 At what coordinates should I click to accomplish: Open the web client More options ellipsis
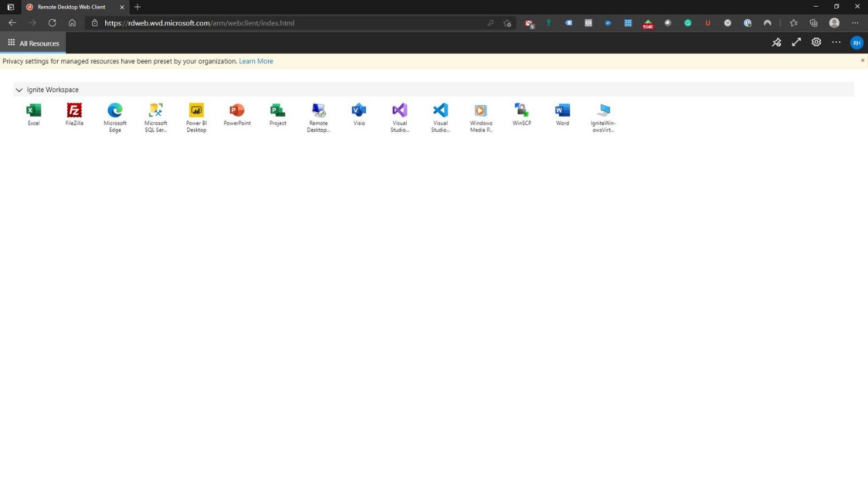pos(836,42)
